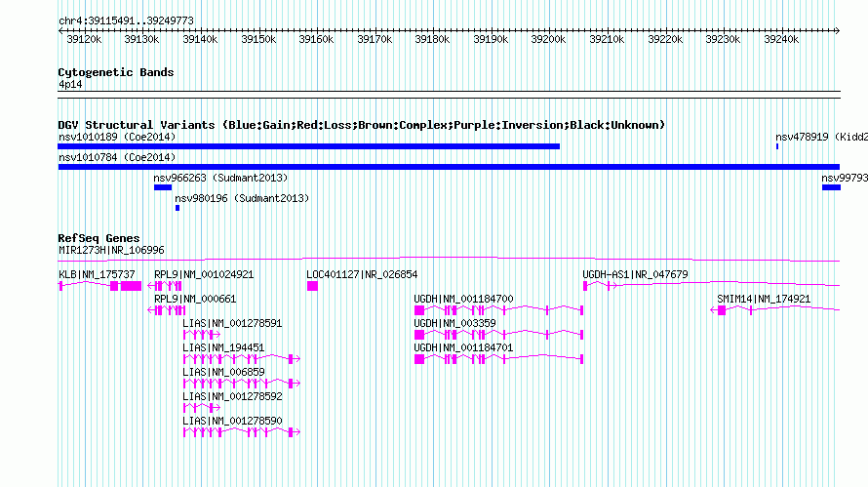This screenshot has height=487, width=868.
Task: Select the LOC401127 exon block
Action: 313,286
